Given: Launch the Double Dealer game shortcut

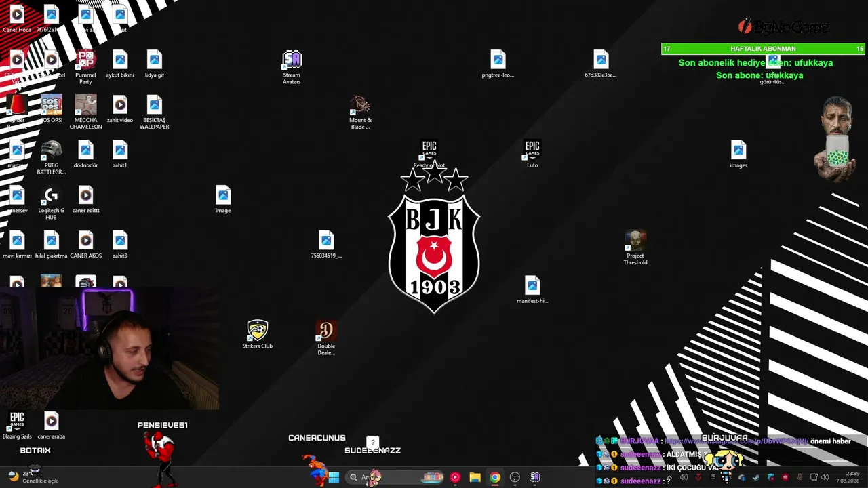Looking at the screenshot, I should coord(326,338).
